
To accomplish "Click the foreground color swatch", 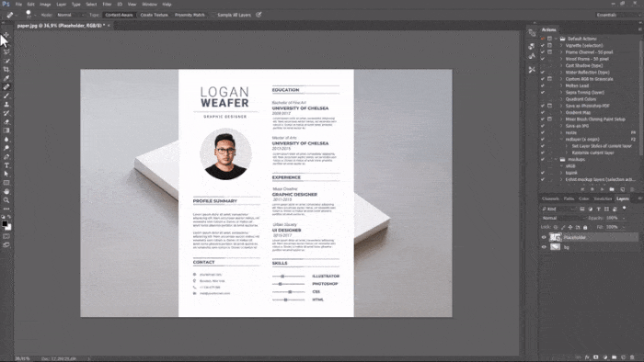I will [x=5, y=224].
